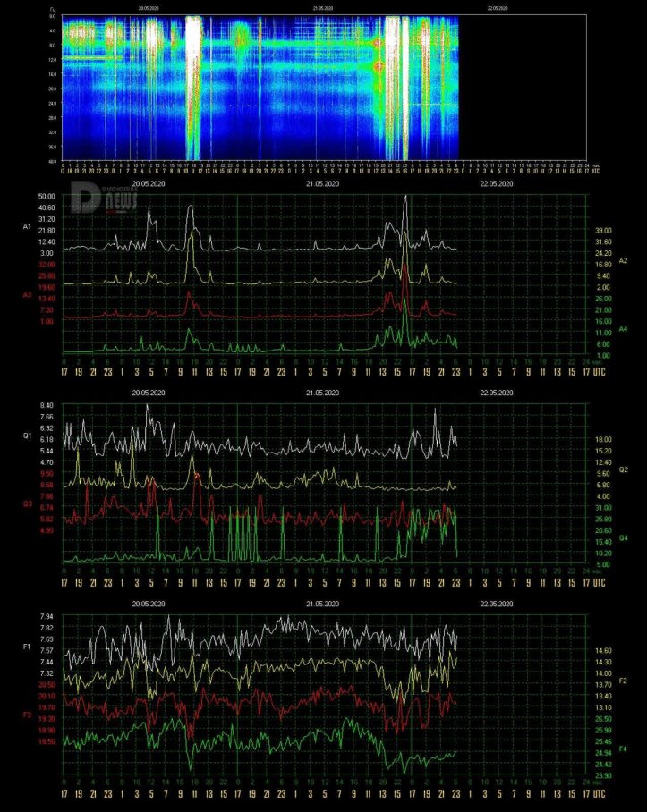Click the F2 label on the right
This screenshot has height=812, width=647.
click(x=624, y=681)
